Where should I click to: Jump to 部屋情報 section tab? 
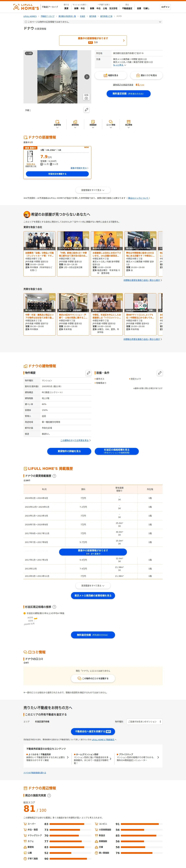point(57,124)
